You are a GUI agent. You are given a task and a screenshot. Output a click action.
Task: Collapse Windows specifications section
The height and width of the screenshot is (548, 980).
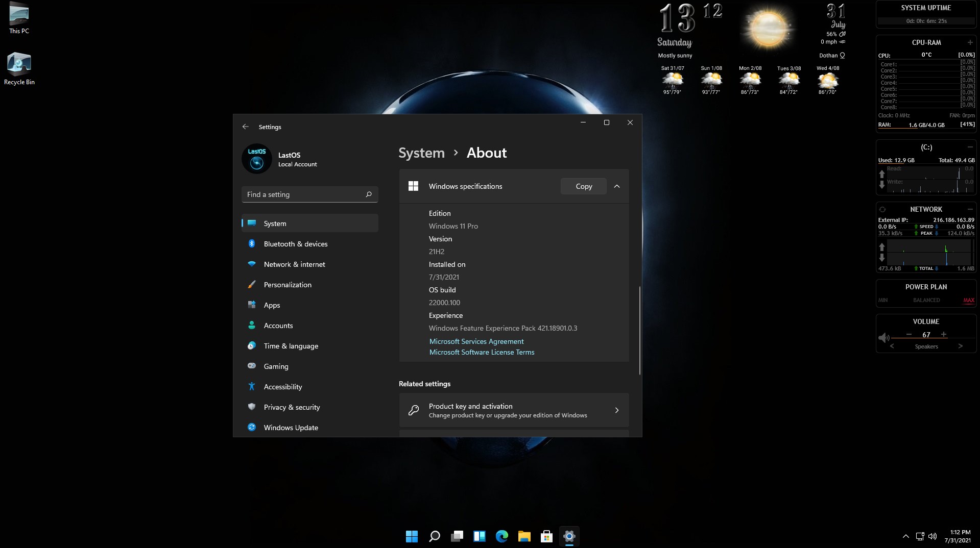(617, 186)
